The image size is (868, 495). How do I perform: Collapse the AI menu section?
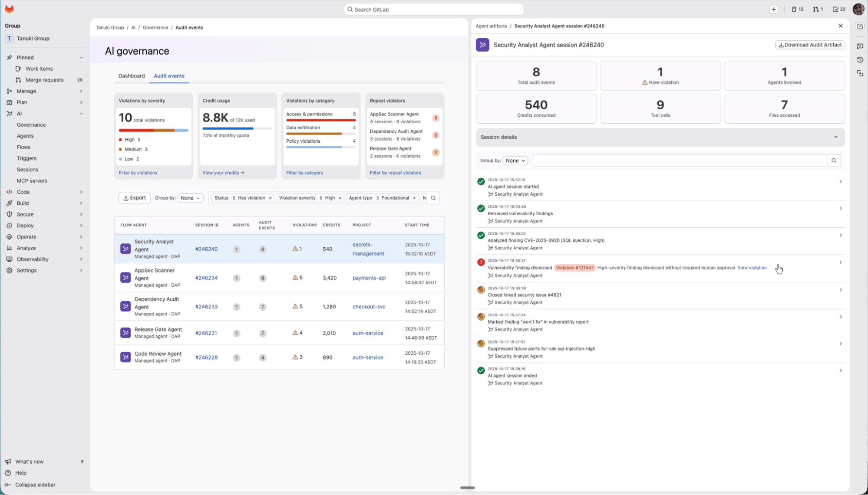pos(81,114)
